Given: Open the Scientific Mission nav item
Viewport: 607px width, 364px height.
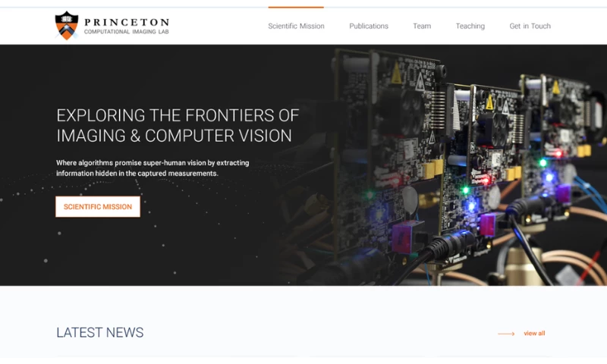Looking at the screenshot, I should point(296,26).
